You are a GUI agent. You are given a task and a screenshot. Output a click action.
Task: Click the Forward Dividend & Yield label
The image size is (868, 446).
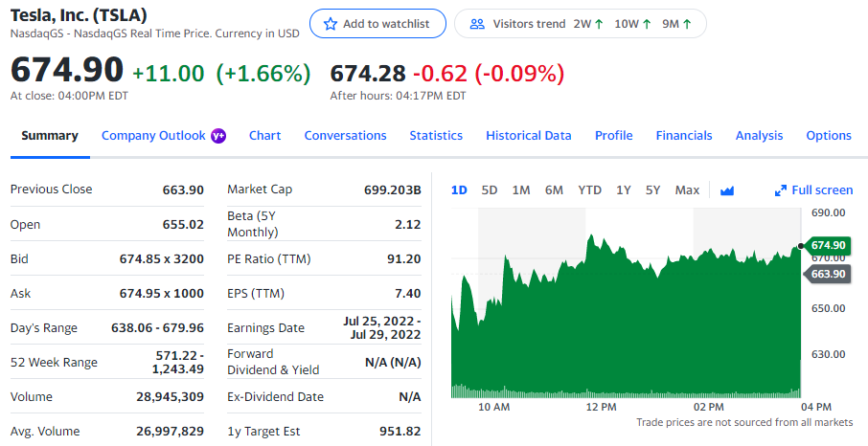click(x=273, y=362)
